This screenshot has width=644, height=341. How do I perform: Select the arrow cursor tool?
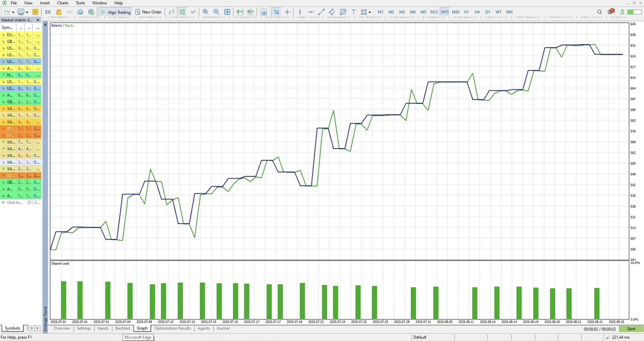click(277, 12)
